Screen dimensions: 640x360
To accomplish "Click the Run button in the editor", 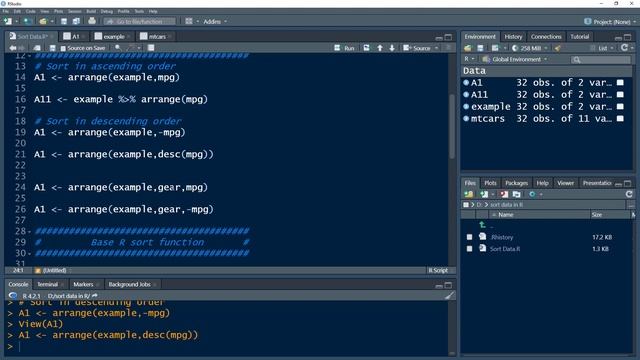I will [344, 48].
